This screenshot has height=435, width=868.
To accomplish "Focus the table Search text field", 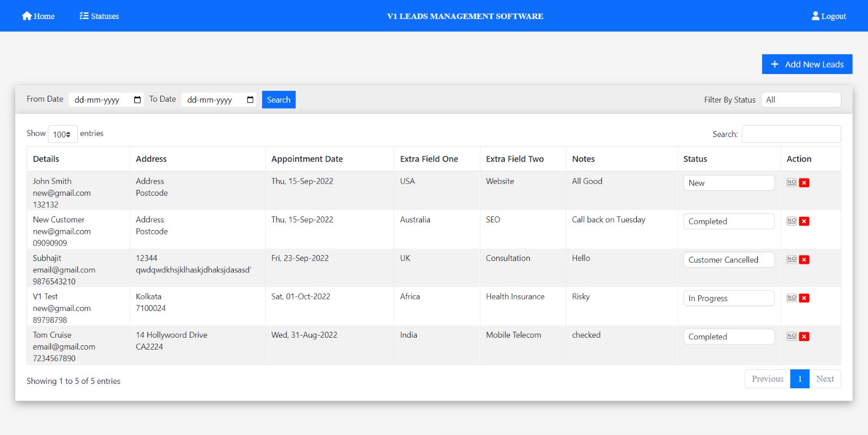I will 791,134.
